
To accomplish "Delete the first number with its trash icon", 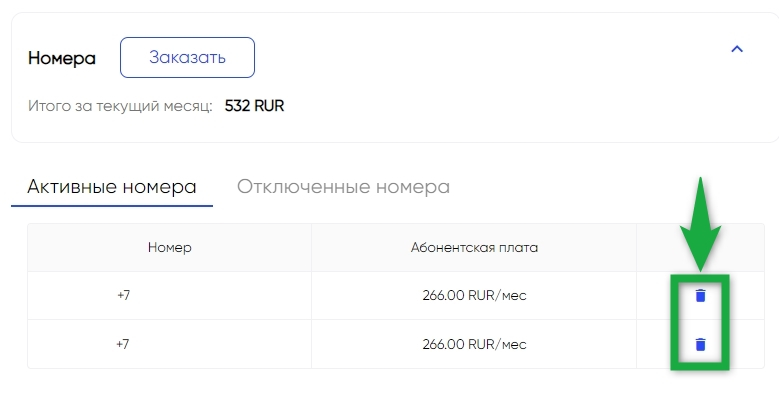I will click(700, 296).
